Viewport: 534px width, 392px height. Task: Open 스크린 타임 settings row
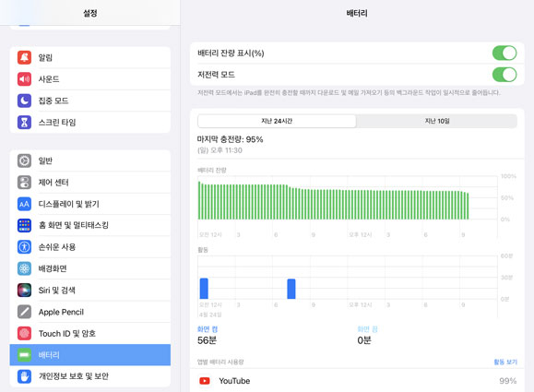(x=90, y=123)
